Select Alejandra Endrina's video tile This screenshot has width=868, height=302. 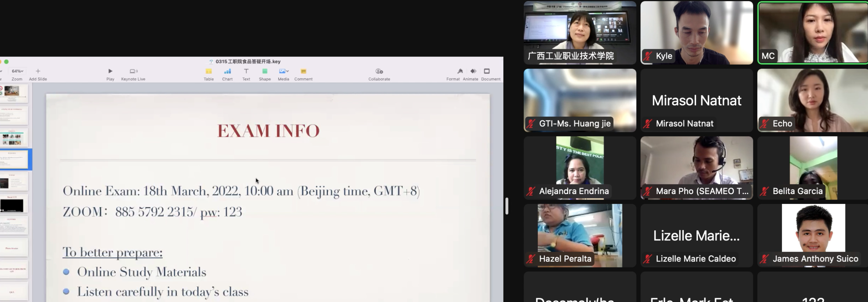coord(580,168)
